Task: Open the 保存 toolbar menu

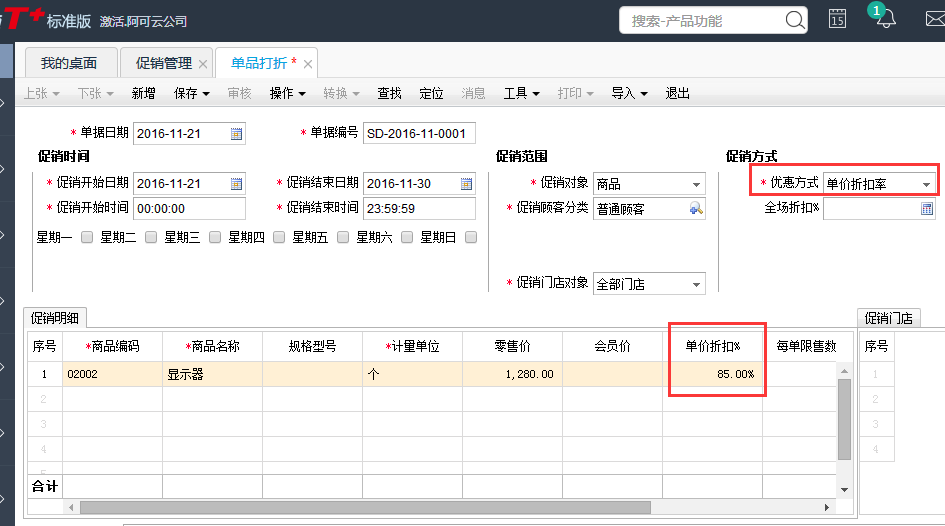Action: [191, 93]
